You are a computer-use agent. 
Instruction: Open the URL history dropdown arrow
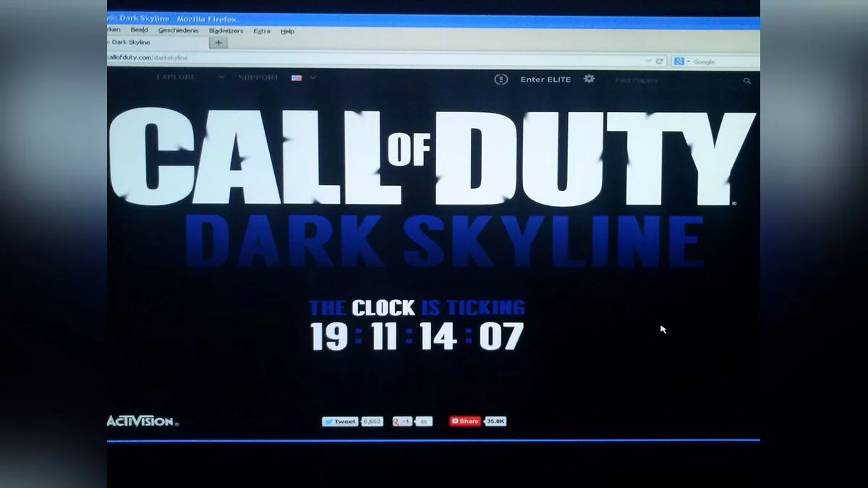click(x=649, y=61)
